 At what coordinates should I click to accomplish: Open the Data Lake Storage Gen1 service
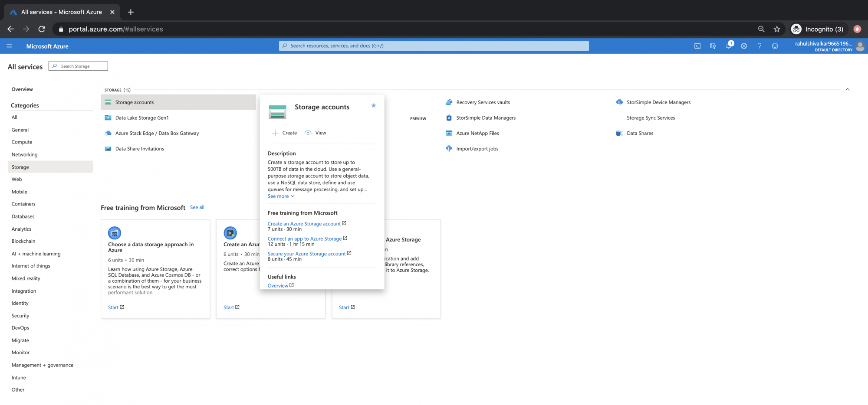pyautogui.click(x=141, y=118)
